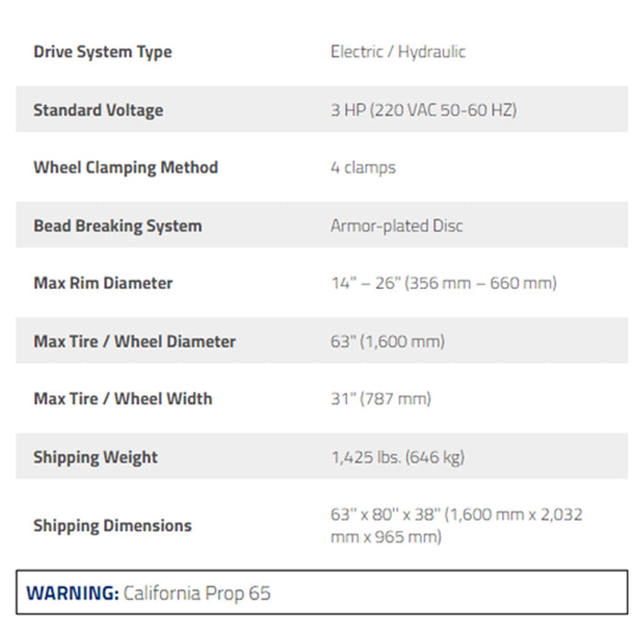Select the 4 clamps value text
Screen dimensions: 644x644
point(362,167)
